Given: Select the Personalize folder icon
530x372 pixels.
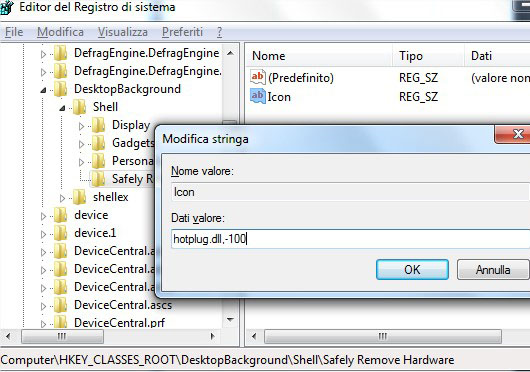Looking at the screenshot, I should (98, 161).
